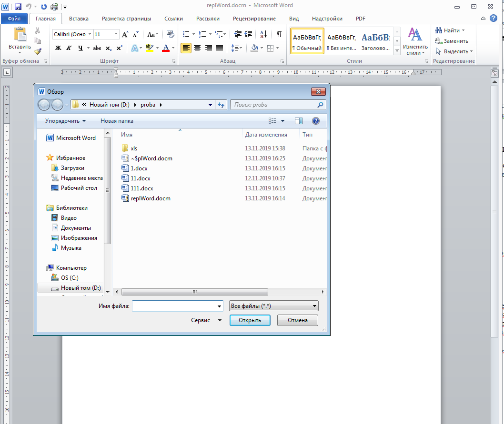Click the Superscript icon
This screenshot has height=424, width=504.
coord(119,48)
